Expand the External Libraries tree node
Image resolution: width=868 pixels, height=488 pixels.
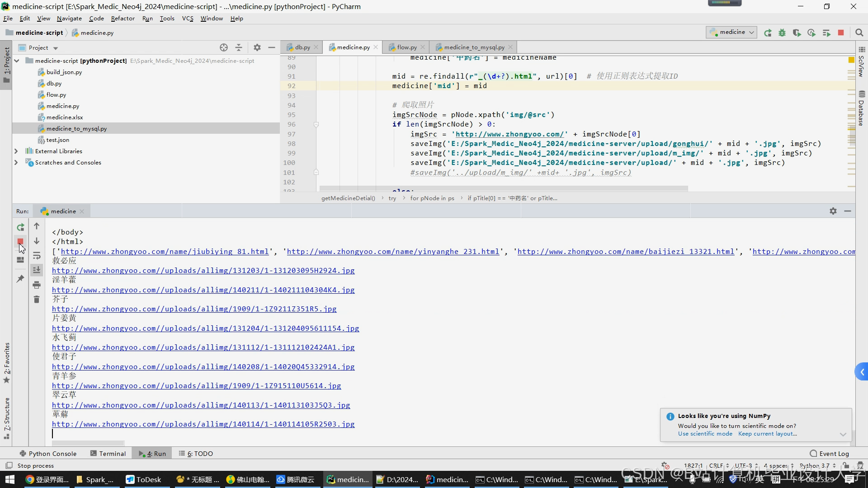[x=16, y=151]
